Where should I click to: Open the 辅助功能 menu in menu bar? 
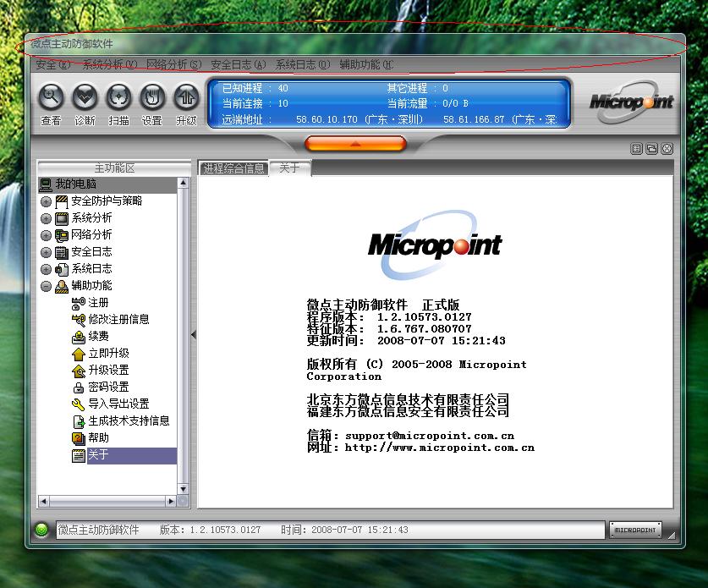366,64
